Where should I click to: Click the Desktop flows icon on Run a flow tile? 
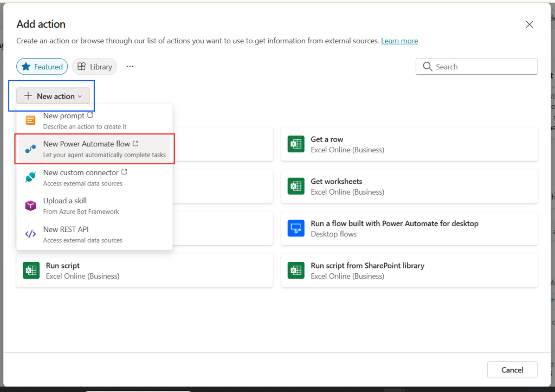tap(296, 228)
